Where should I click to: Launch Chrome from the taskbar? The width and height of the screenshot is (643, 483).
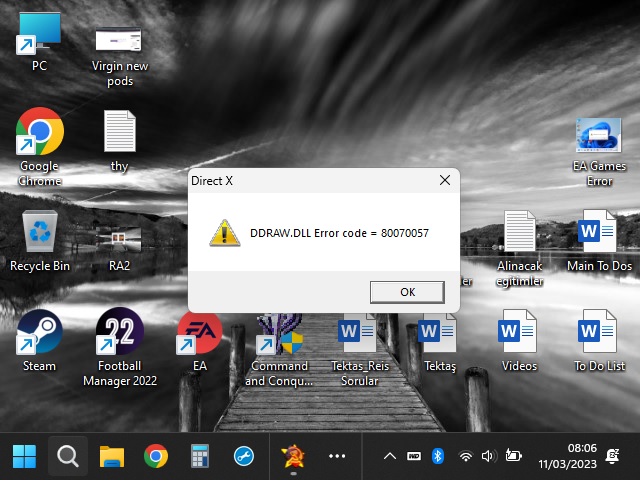coord(155,457)
